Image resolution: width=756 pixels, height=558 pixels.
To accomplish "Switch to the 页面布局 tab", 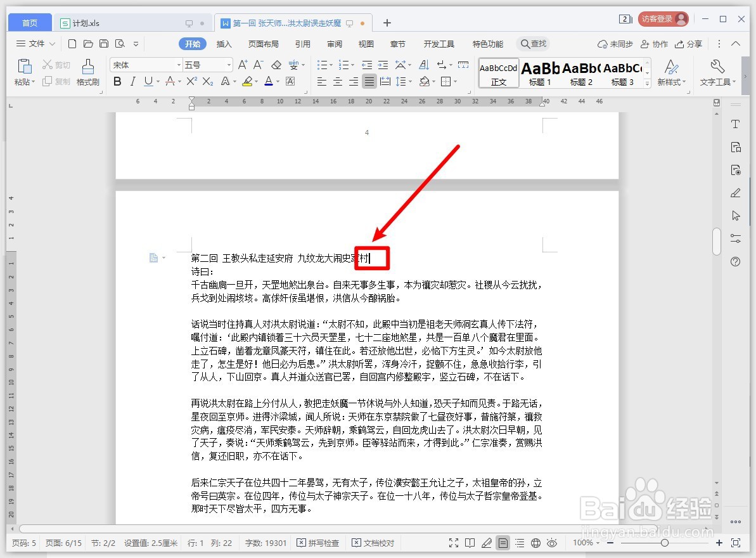I will pos(263,44).
